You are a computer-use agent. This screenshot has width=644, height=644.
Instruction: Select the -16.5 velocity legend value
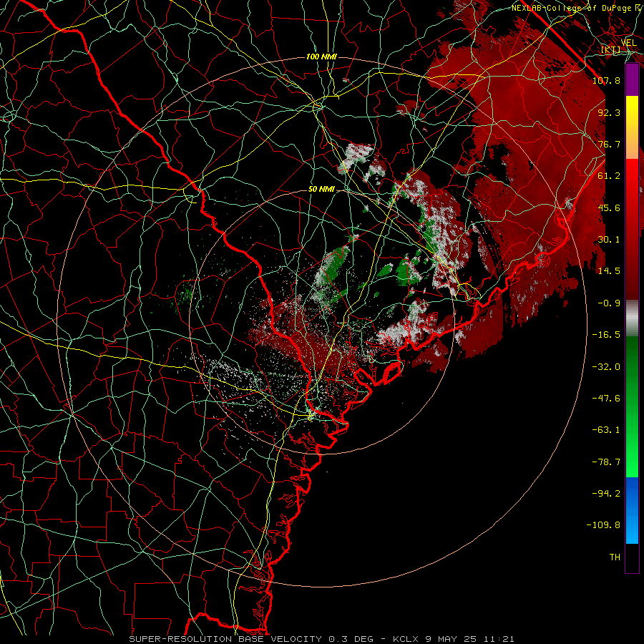click(606, 335)
